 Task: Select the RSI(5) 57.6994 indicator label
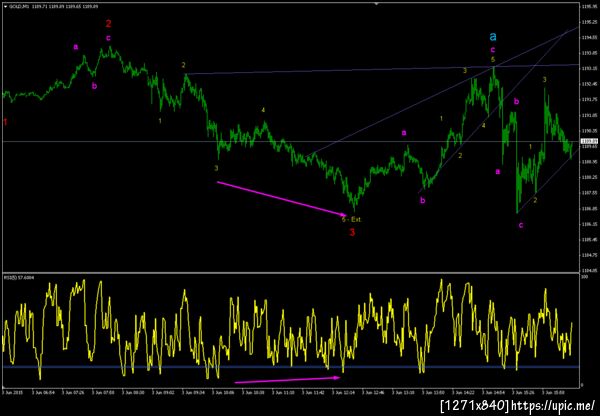click(x=19, y=277)
